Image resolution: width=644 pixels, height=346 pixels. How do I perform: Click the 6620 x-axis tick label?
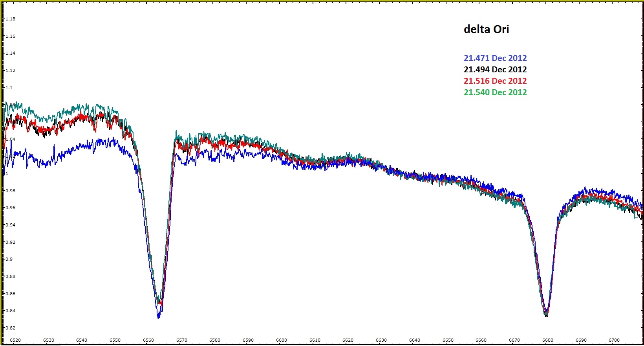[348, 340]
